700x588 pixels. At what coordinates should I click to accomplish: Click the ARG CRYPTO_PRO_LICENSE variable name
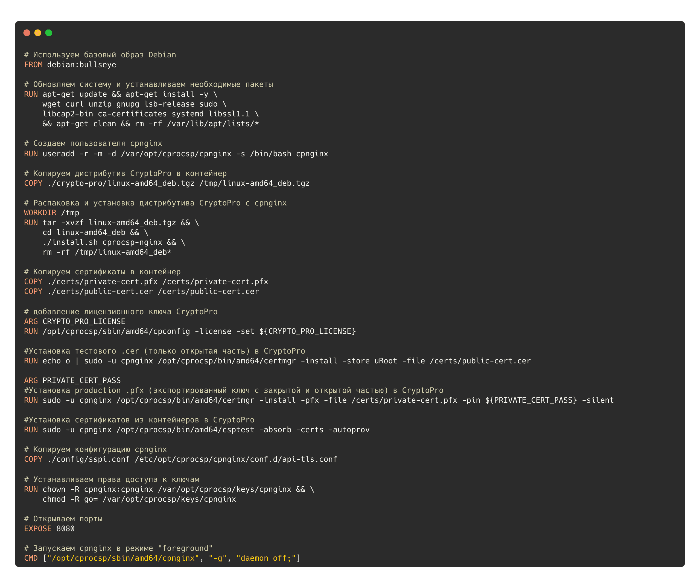pyautogui.click(x=84, y=322)
